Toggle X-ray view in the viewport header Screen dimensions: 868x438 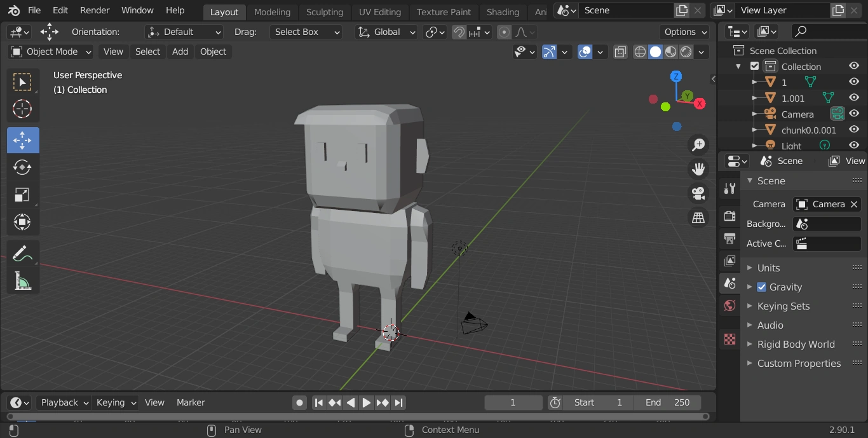point(620,52)
